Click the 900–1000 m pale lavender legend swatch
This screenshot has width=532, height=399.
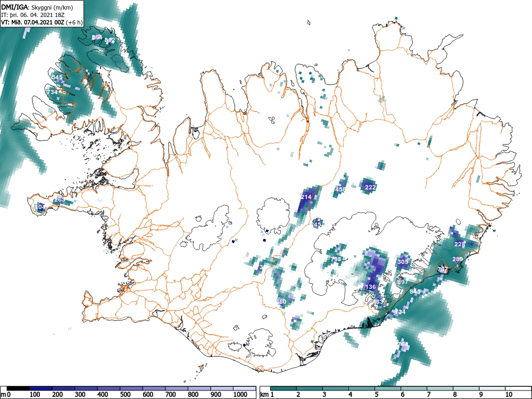point(222,388)
